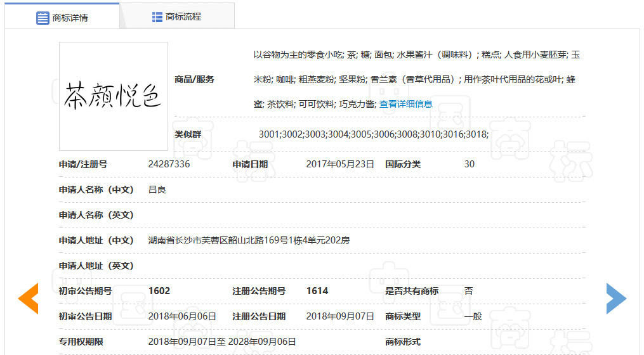The width and height of the screenshot is (644, 355).
Task: Click the 国际分类 label
Action: [x=403, y=164]
